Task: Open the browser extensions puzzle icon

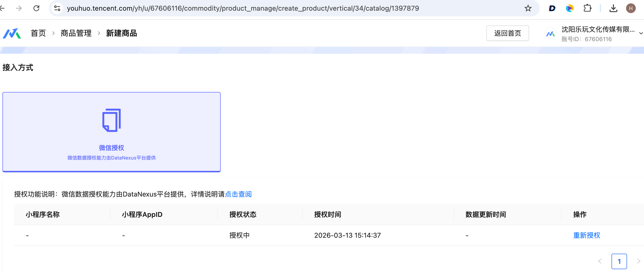Action: click(x=587, y=8)
